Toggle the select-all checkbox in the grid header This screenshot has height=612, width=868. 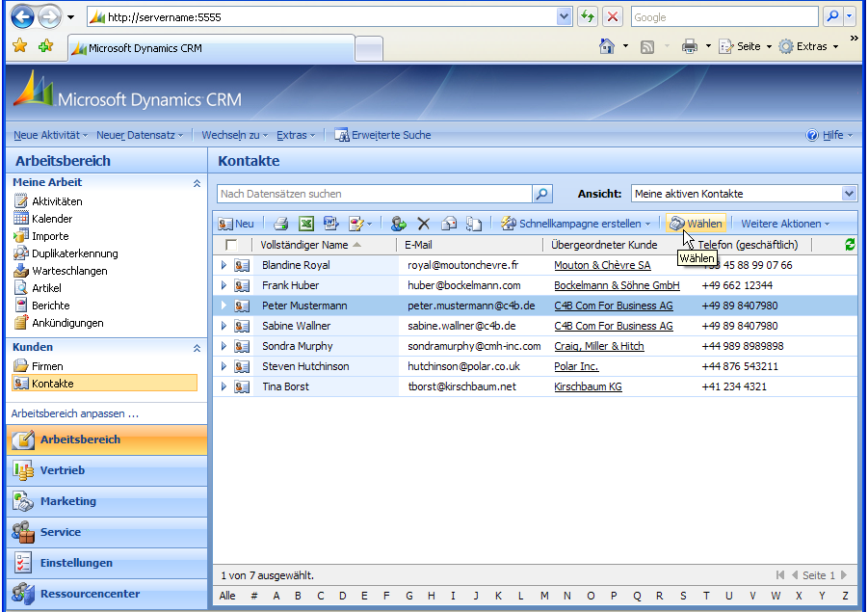[x=231, y=245]
